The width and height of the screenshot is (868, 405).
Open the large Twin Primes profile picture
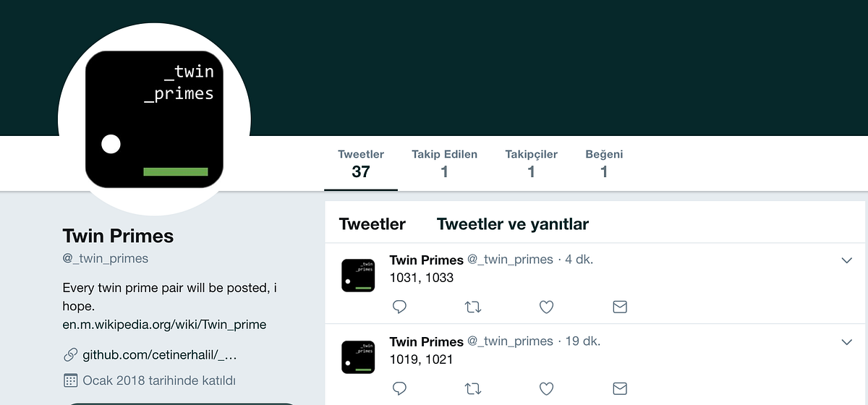(x=154, y=119)
